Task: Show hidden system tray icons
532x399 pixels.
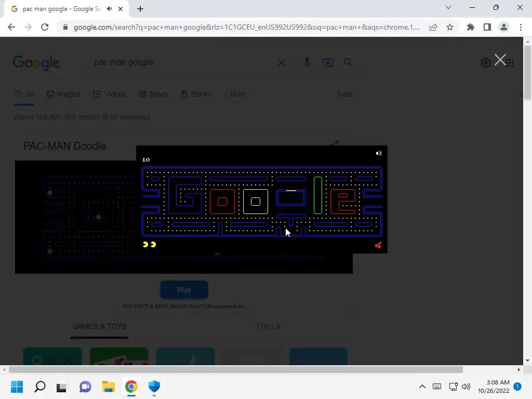Action: [x=422, y=387]
